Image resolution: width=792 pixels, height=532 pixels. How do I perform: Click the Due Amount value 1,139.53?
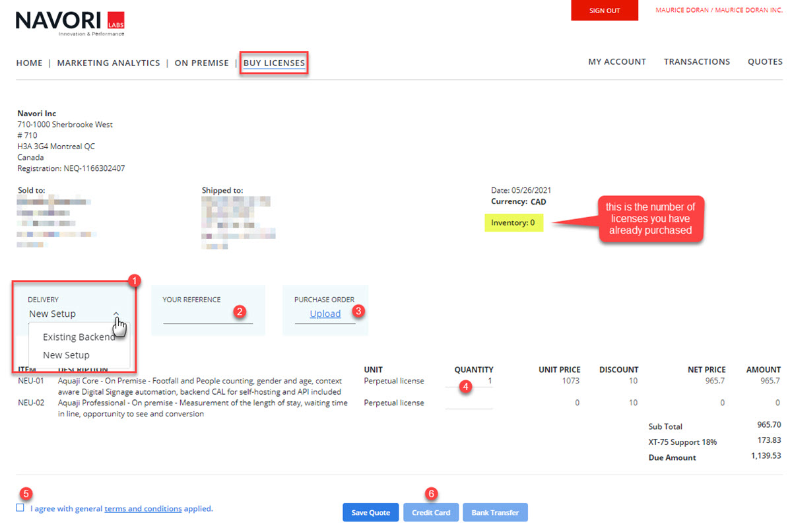766,456
